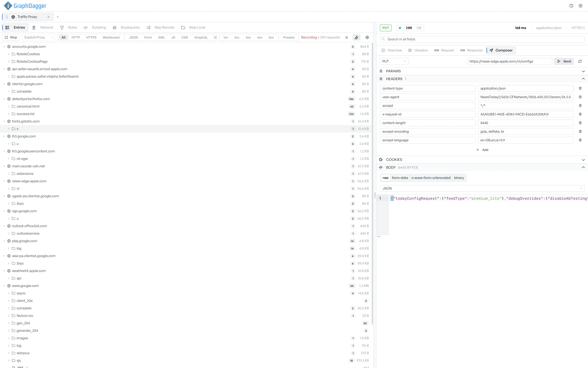Open the Map Local tab
The image size is (588, 368).
click(x=193, y=27)
